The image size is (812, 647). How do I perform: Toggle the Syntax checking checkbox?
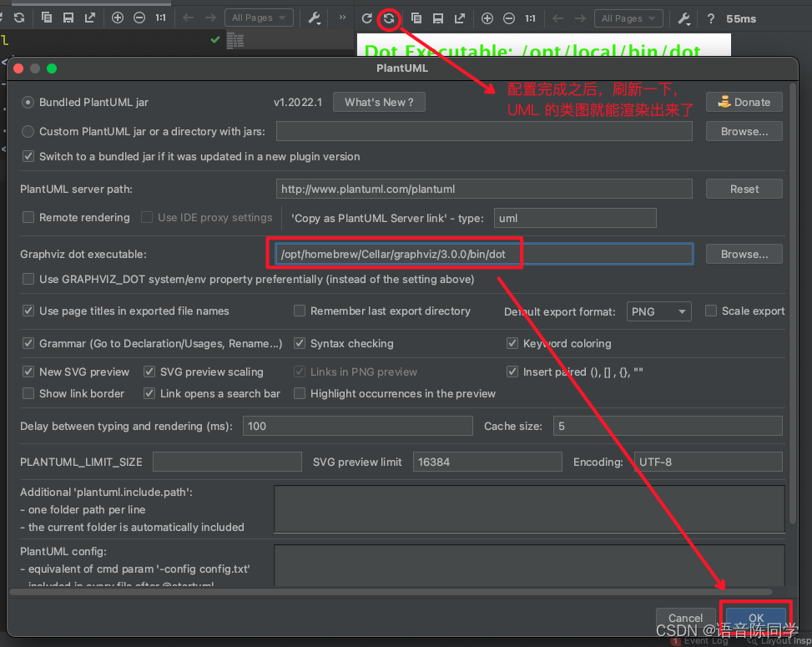300,343
